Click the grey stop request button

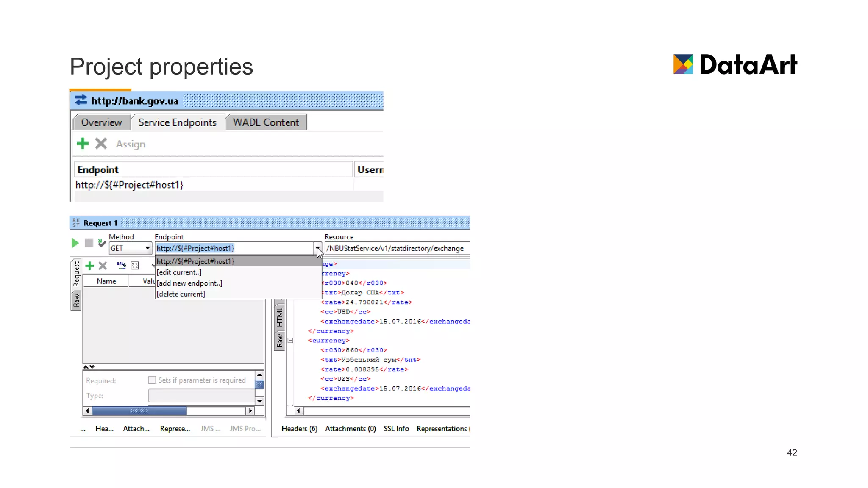click(x=89, y=243)
